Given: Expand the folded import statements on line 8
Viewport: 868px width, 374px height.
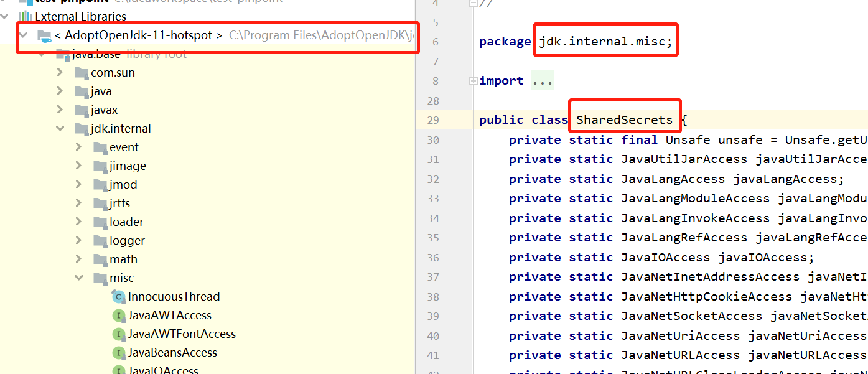Looking at the screenshot, I should [x=473, y=80].
